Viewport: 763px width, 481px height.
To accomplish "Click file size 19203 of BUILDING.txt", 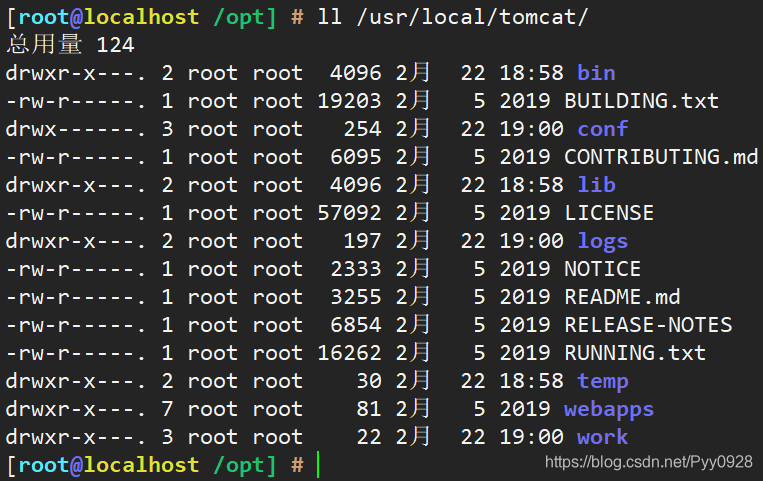I will (349, 101).
